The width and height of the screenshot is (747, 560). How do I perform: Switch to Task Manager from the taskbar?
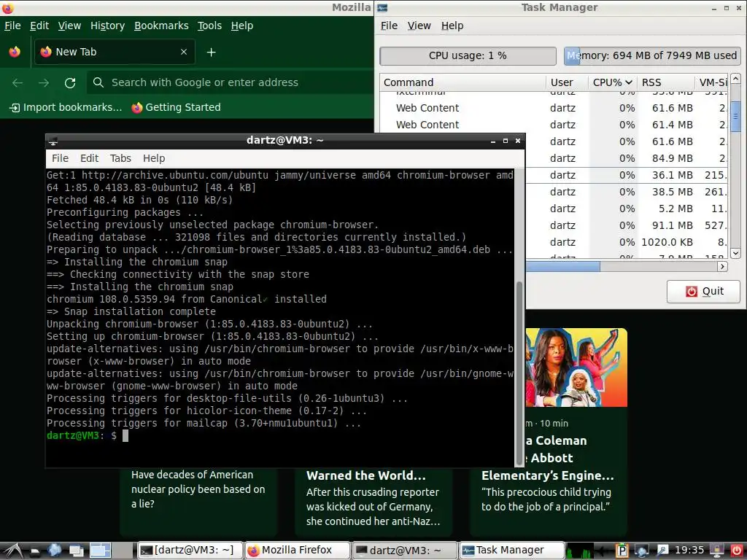[x=511, y=551]
